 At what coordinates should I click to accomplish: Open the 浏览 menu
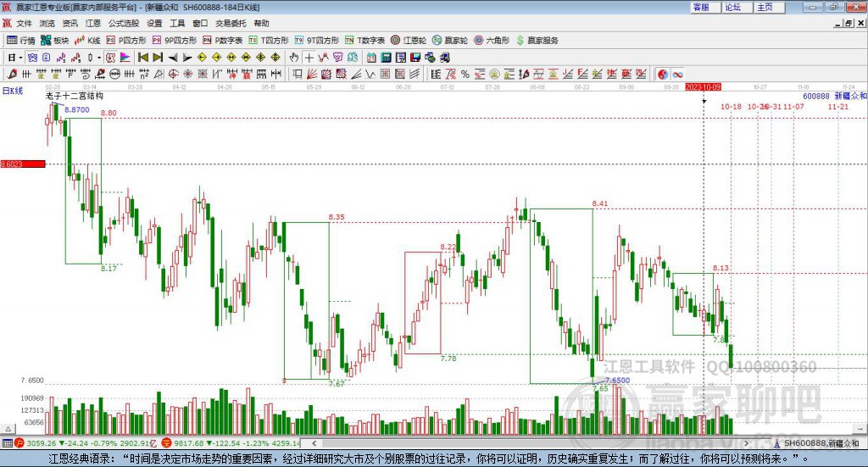tap(47, 23)
